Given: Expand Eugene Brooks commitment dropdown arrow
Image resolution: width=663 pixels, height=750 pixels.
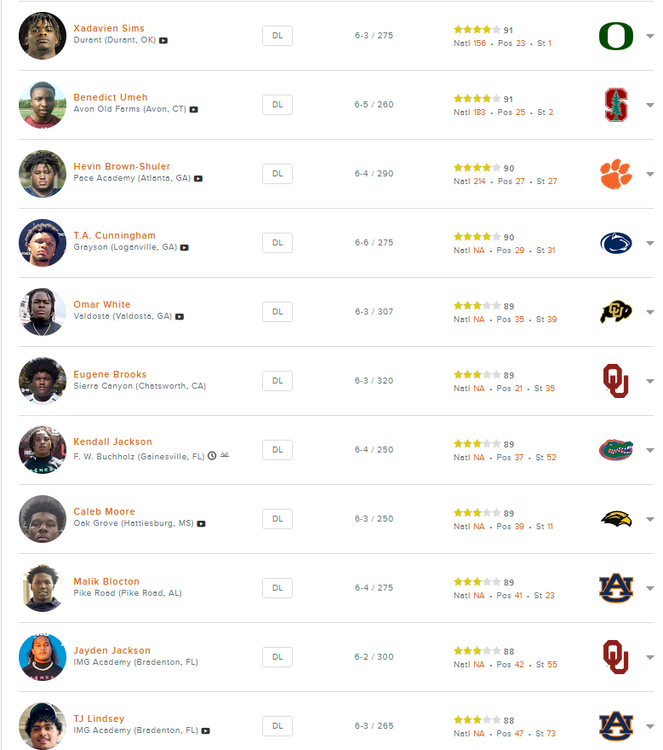Looking at the screenshot, I should point(650,381).
